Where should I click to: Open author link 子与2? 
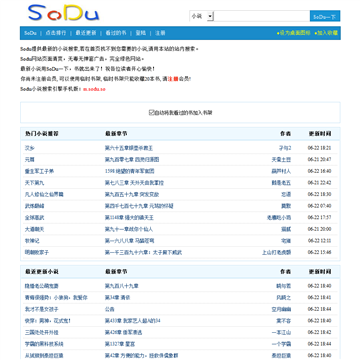click(x=285, y=148)
